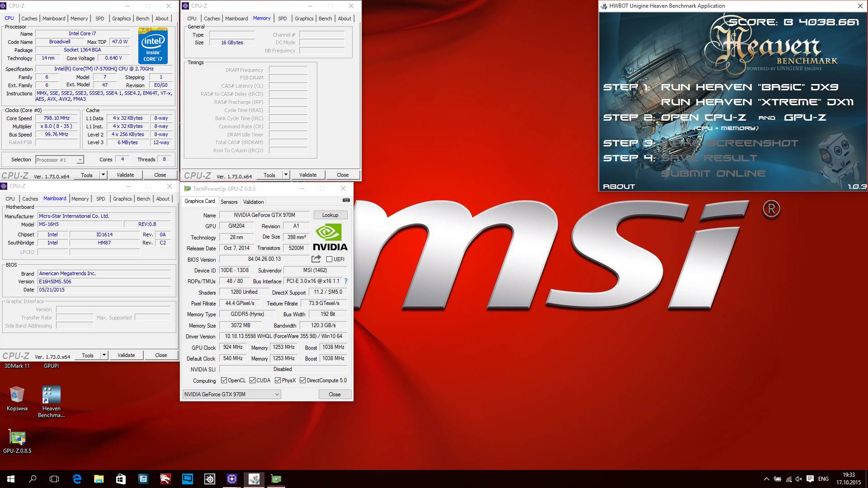Open Windows Store from taskbar
Screen dimensions: 868x488
pos(121,479)
